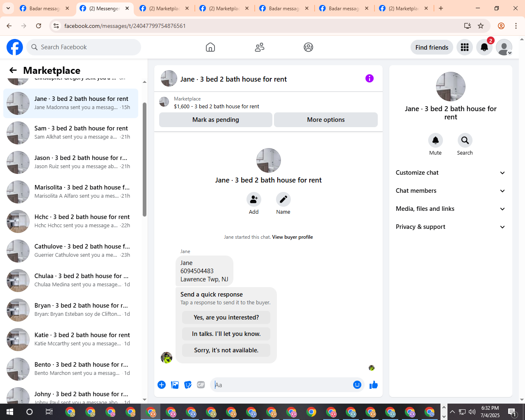Send quick response In talks. I'll let you know.

226,334
